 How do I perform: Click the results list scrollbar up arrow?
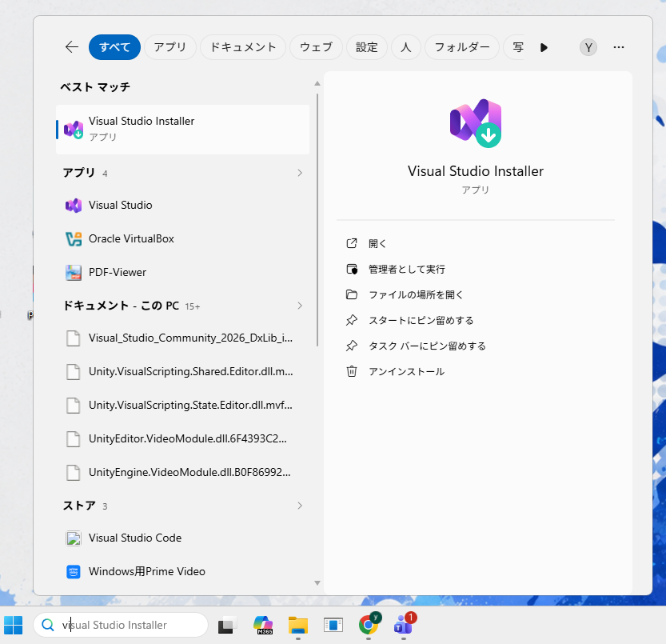[317, 84]
